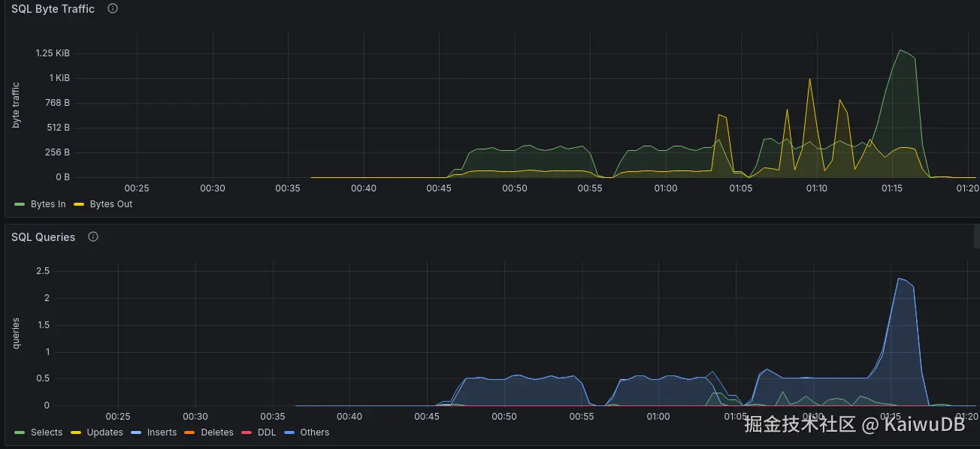The image size is (980, 449).
Task: Click yellow Bytes Out color swatch
Action: click(x=79, y=204)
